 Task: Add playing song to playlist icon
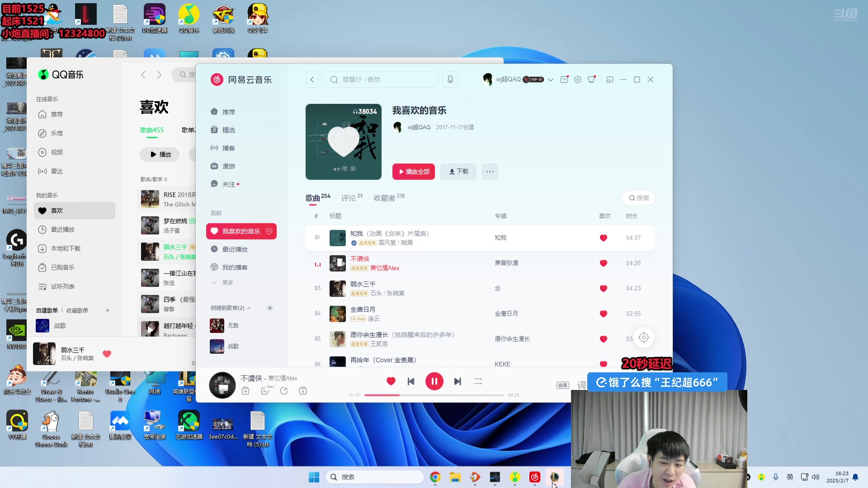pyautogui.click(x=245, y=391)
